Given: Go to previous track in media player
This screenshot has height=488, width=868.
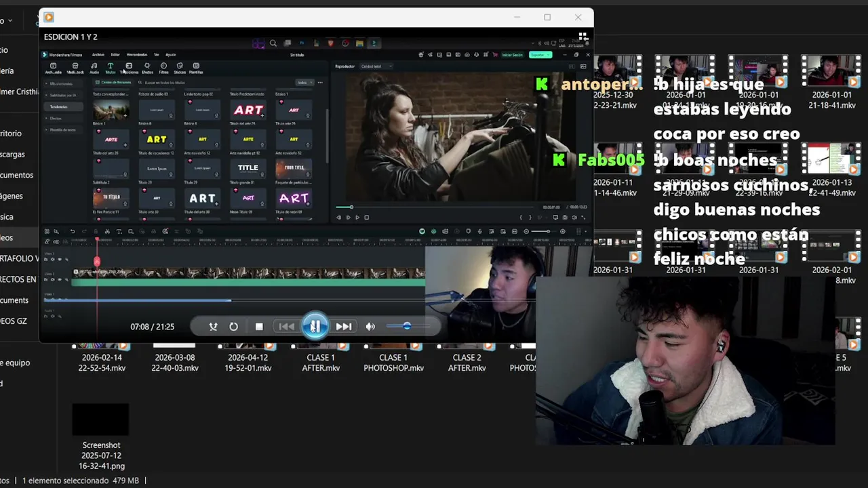Looking at the screenshot, I should coord(286,327).
